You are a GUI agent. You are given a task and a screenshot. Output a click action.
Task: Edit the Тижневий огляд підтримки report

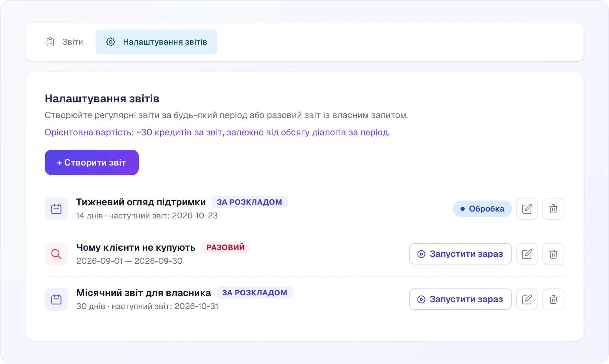click(x=527, y=209)
